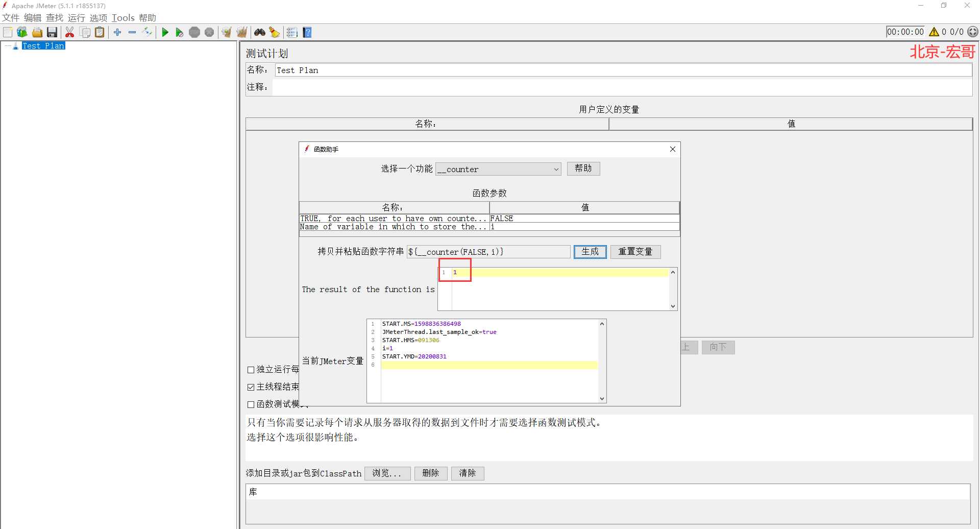Open the __counter function dropdown

coord(498,169)
